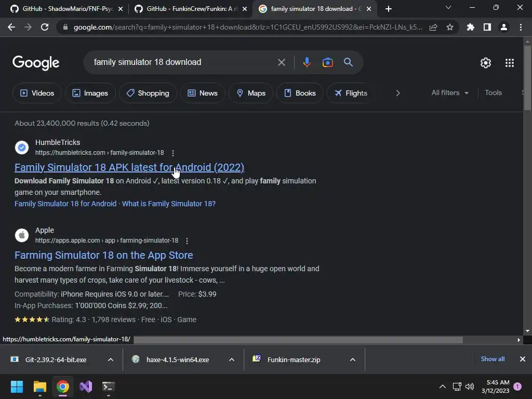Show hidden system tray icons

click(x=443, y=387)
